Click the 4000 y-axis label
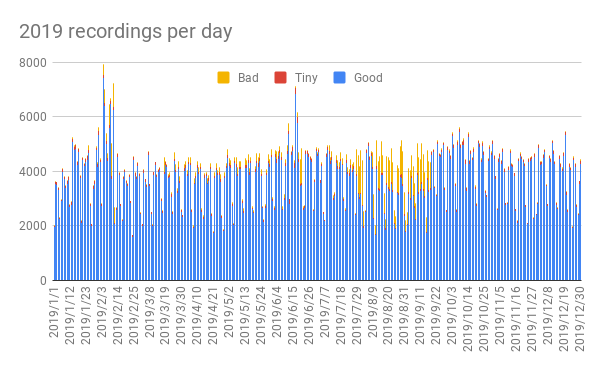This screenshot has height=371, width=600. [33, 171]
